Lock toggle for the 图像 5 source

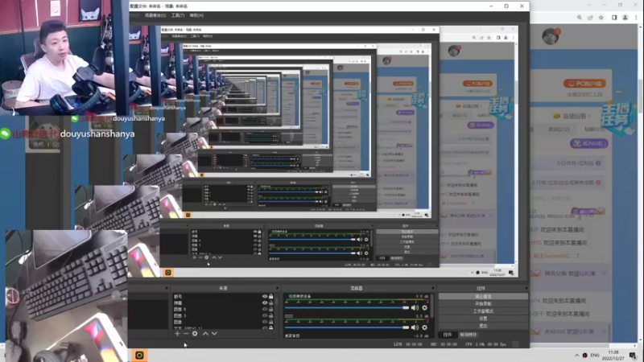pyautogui.click(x=270, y=309)
